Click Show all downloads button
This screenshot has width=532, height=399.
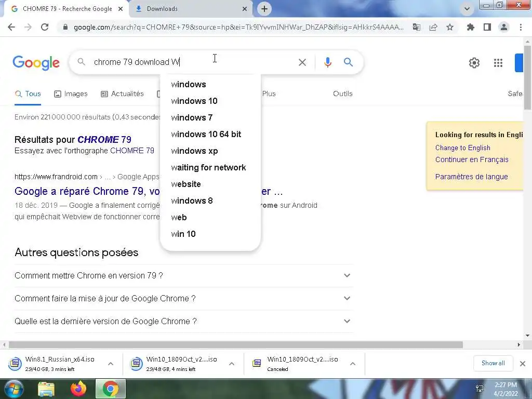(x=493, y=363)
